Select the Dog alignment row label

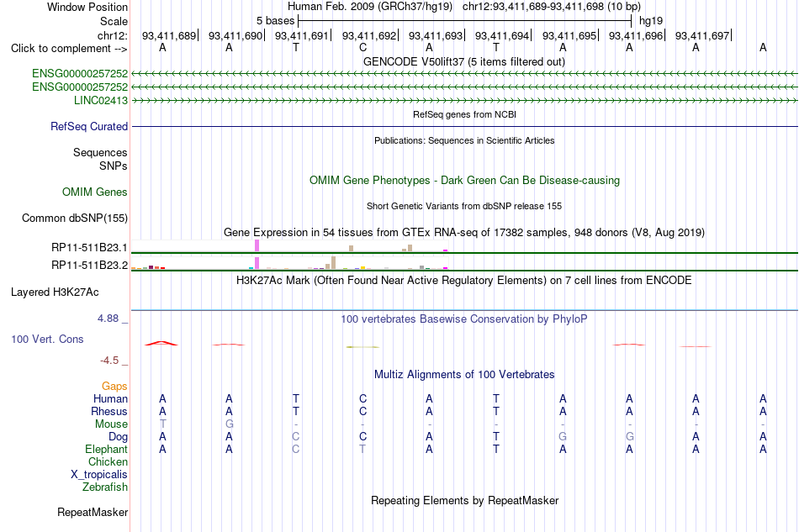point(118,436)
